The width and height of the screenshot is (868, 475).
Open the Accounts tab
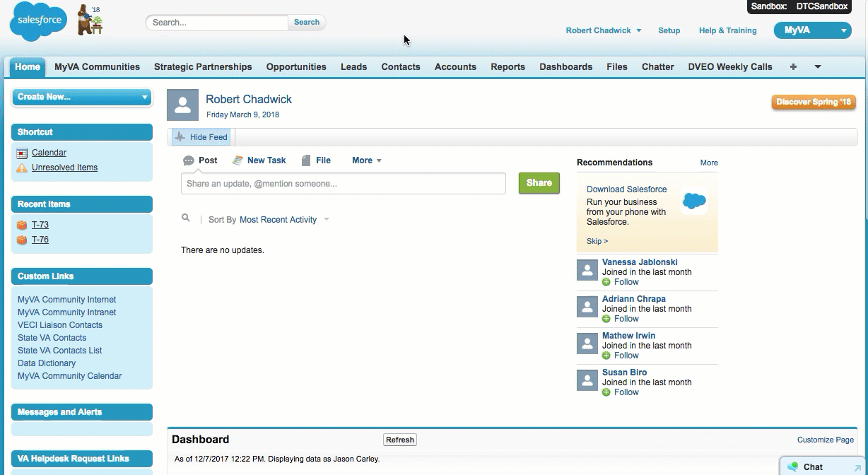[455, 67]
